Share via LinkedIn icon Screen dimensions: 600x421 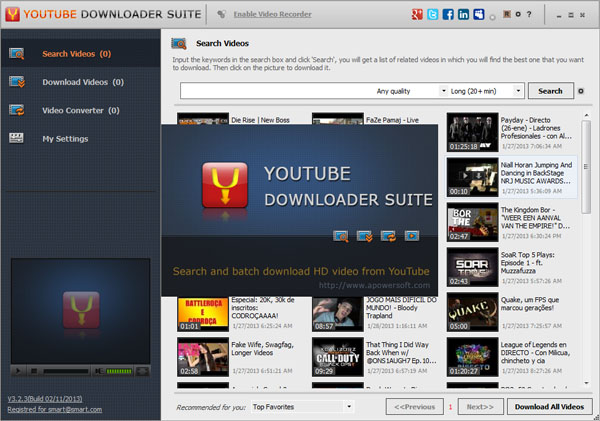[x=463, y=14]
